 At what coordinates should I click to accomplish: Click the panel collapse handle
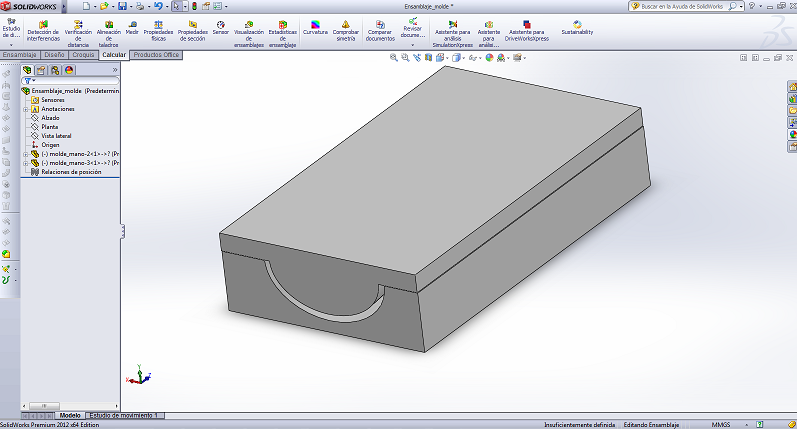(122, 231)
